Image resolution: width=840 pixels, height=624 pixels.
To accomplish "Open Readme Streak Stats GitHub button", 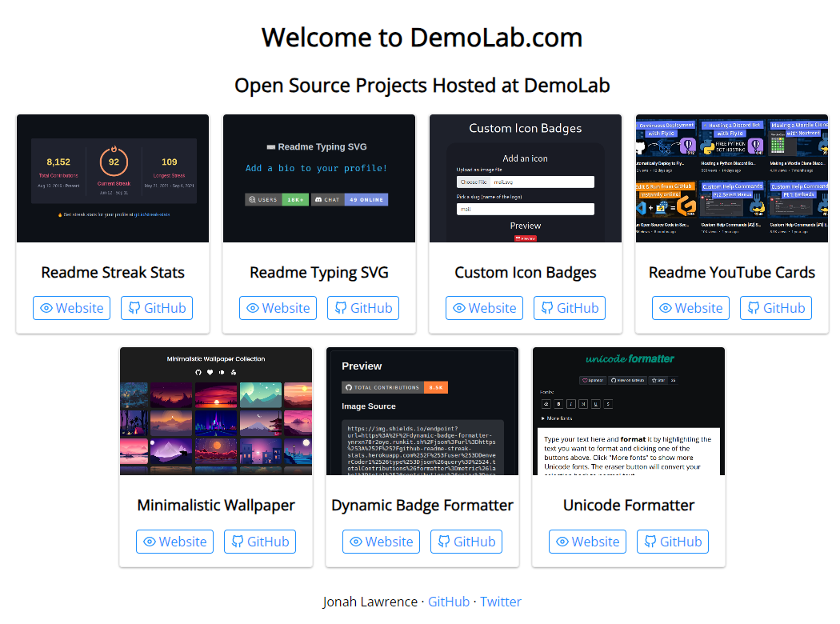I will pos(157,308).
